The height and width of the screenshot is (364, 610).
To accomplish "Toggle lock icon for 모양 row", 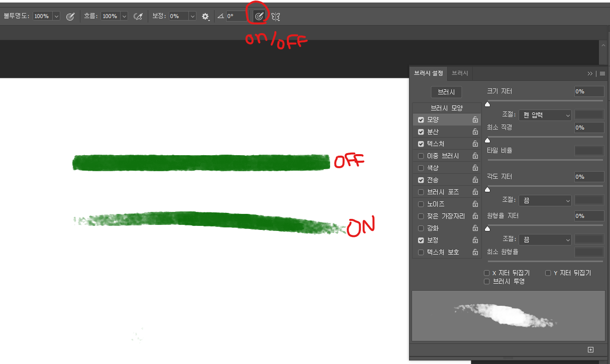I will tap(475, 120).
